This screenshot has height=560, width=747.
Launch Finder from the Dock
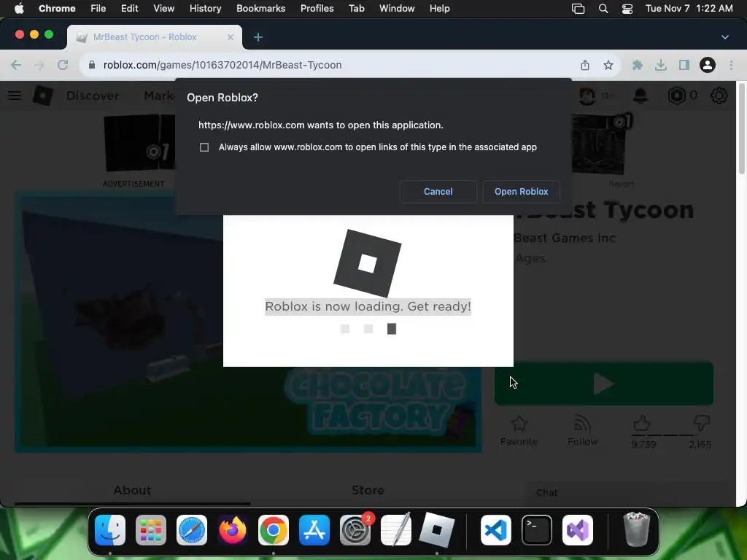[110, 530]
